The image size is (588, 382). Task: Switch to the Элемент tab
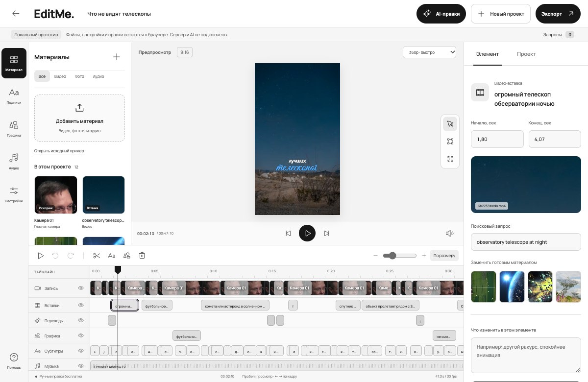pos(488,54)
